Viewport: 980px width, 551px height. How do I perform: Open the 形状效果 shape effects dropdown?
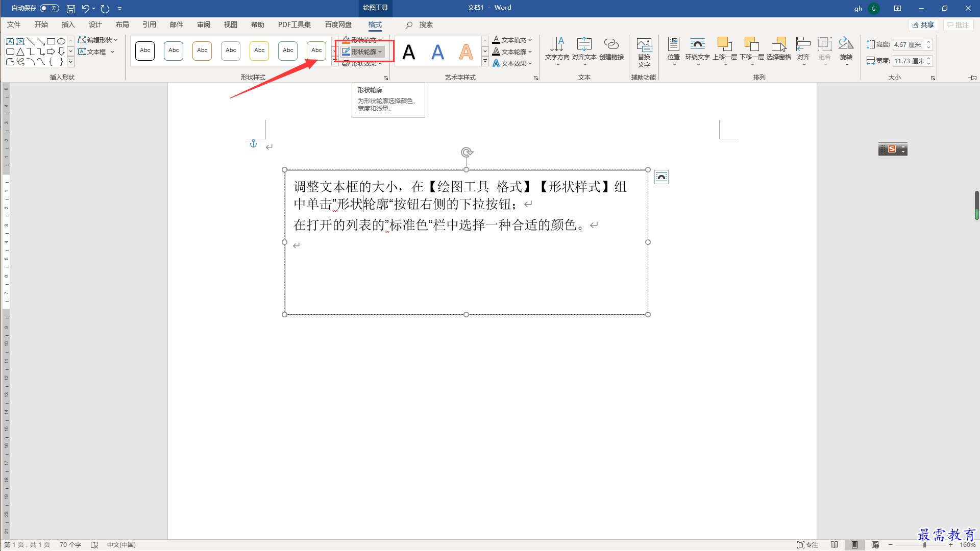tap(362, 64)
